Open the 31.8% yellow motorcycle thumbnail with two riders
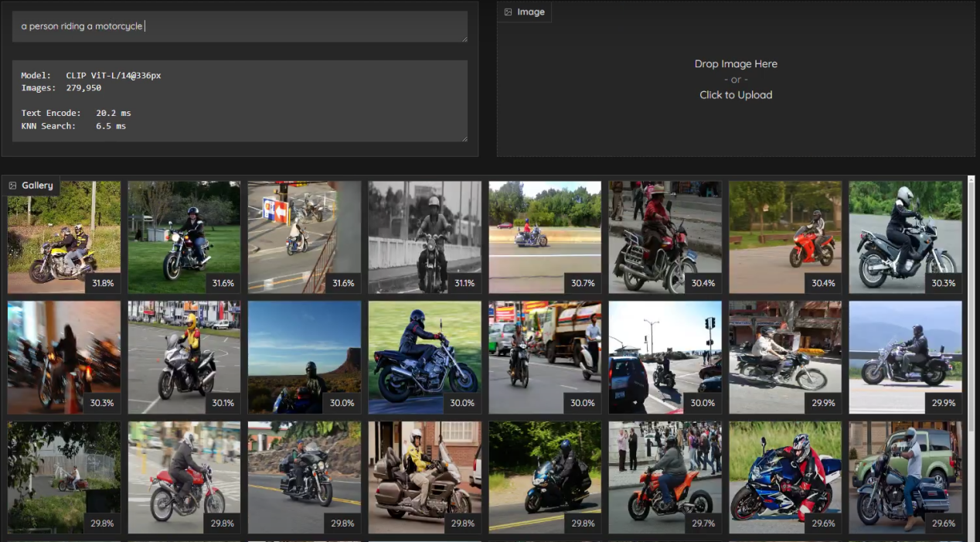This screenshot has width=980, height=542. (x=64, y=237)
